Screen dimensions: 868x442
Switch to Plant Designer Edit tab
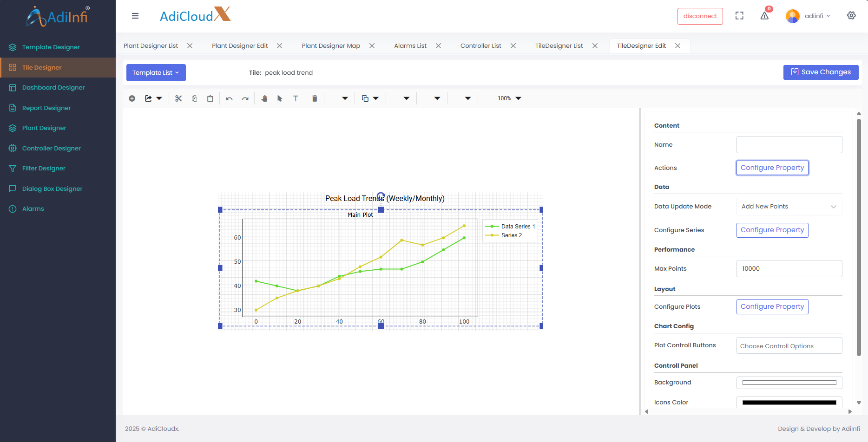pyautogui.click(x=240, y=45)
